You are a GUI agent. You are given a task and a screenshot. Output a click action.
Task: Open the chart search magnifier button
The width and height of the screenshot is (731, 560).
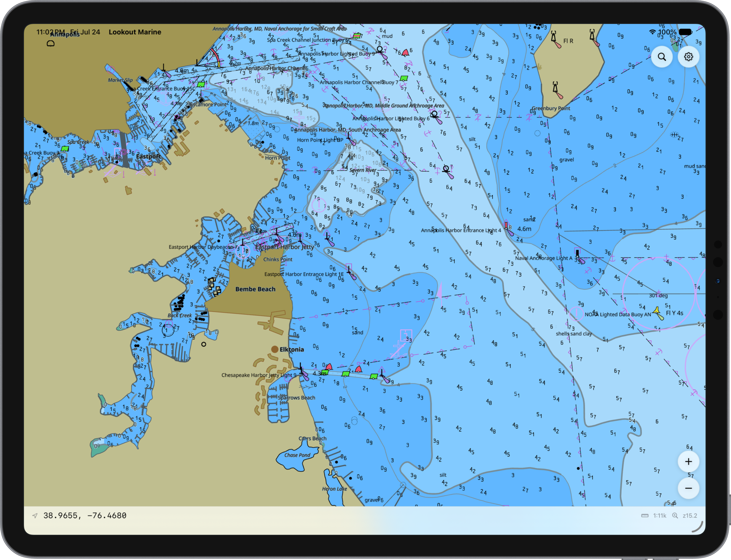(662, 57)
